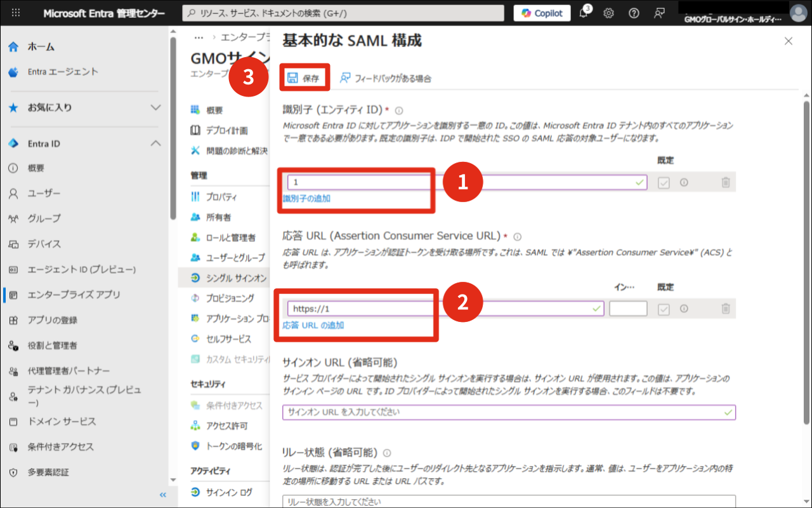Viewport: 812px width, 508px height.
Task: Expand the お気に入り section
Action: click(x=84, y=107)
